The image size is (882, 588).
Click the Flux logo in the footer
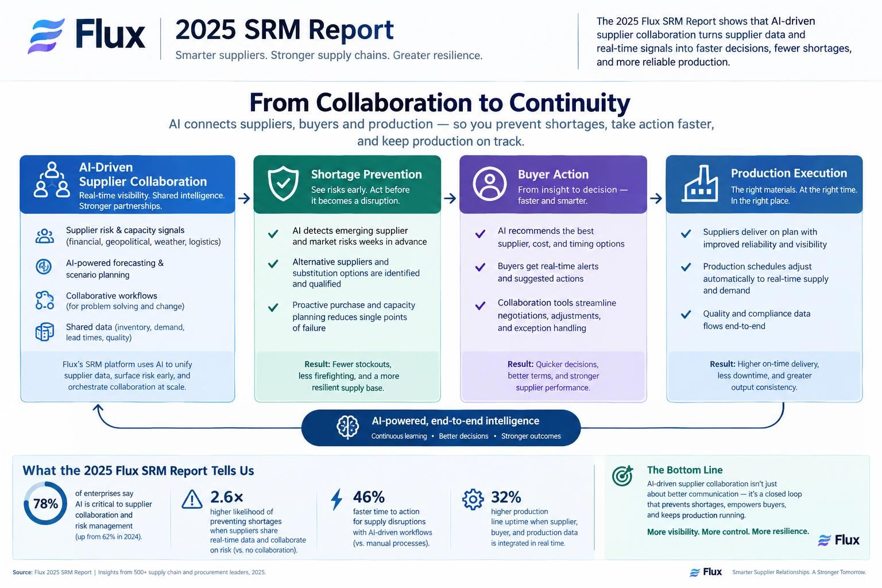(x=706, y=572)
